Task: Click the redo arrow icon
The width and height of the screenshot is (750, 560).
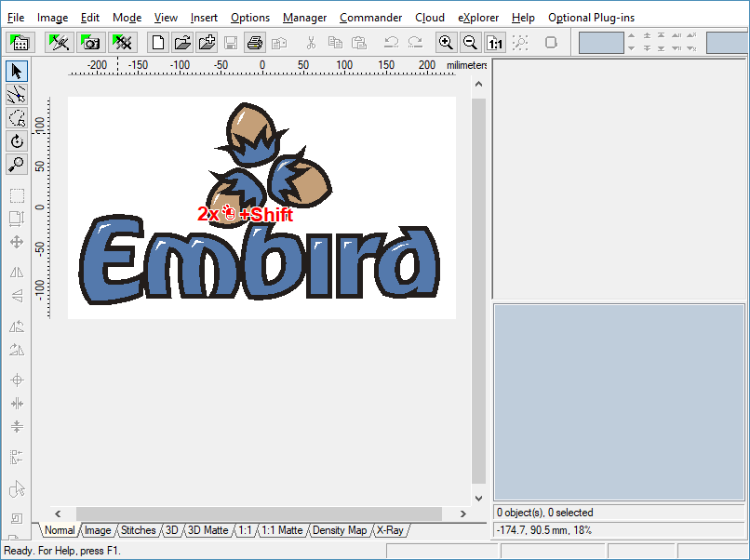Action: coord(415,43)
